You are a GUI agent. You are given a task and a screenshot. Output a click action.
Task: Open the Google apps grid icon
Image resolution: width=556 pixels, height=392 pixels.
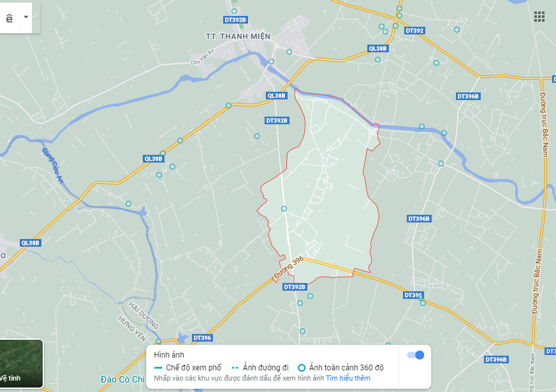pyautogui.click(x=539, y=17)
